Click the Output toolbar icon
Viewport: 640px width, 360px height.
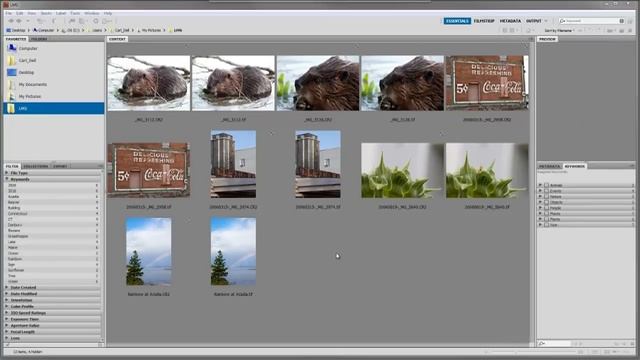point(107,21)
